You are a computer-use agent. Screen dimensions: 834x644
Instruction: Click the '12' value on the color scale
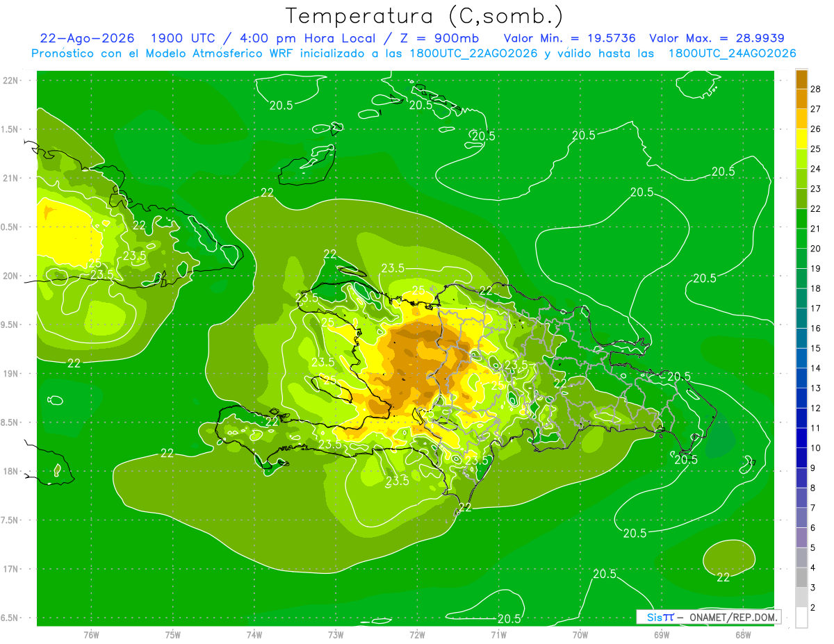point(815,408)
